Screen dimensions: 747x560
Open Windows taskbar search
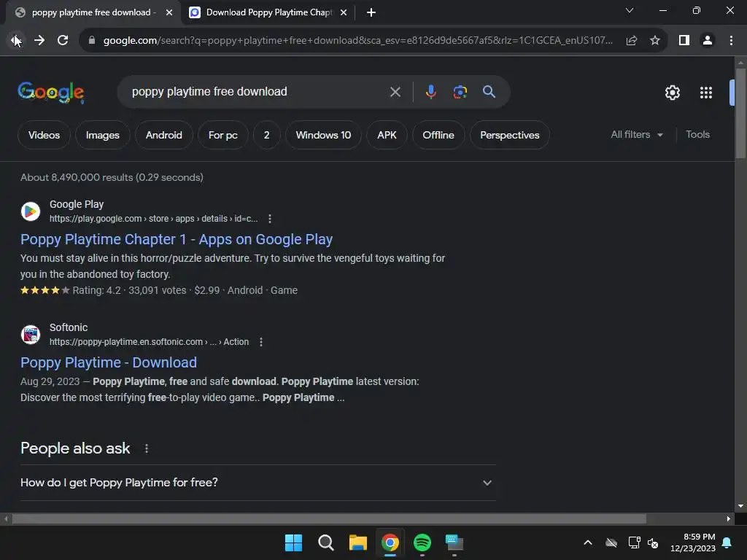pyautogui.click(x=326, y=542)
